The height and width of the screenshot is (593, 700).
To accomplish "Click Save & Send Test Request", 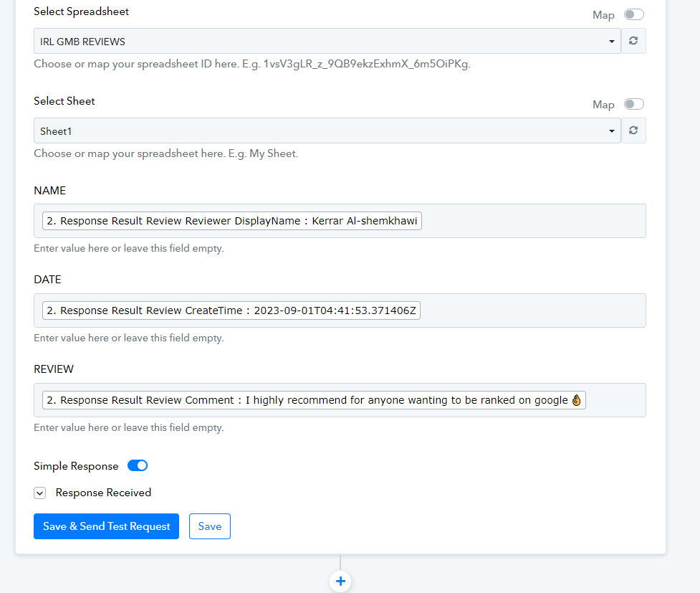I will click(106, 526).
